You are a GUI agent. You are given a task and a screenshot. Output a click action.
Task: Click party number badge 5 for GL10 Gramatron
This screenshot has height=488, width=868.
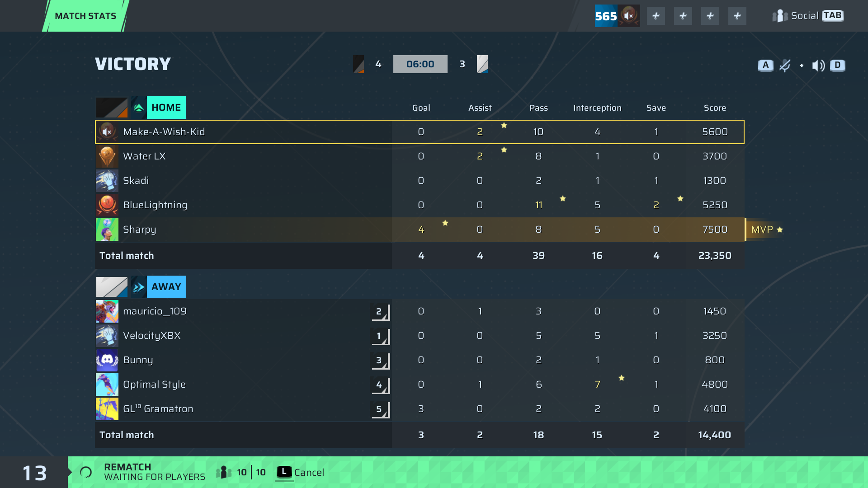click(x=380, y=409)
